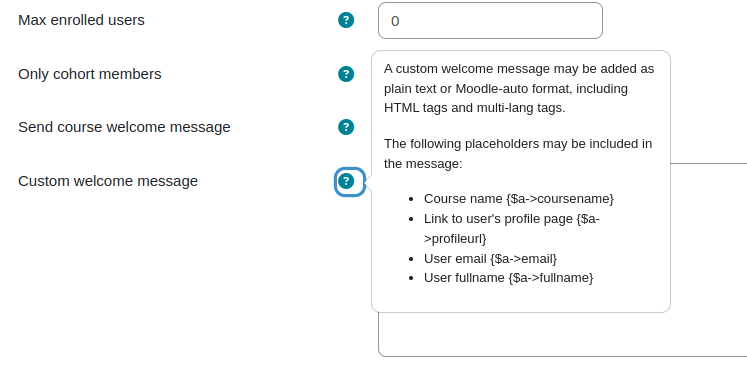Select the Only cohort members label
Viewport: 747px width, 368px height.
click(x=90, y=74)
